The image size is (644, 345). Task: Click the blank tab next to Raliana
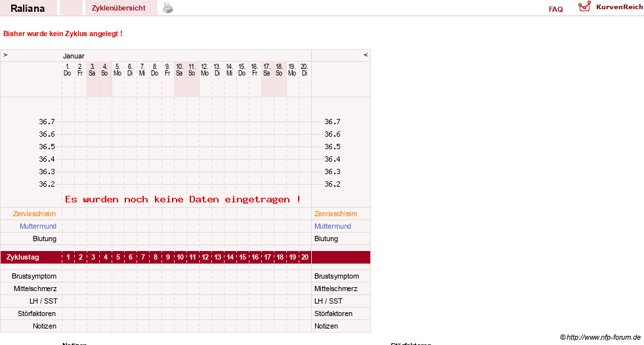click(x=71, y=8)
